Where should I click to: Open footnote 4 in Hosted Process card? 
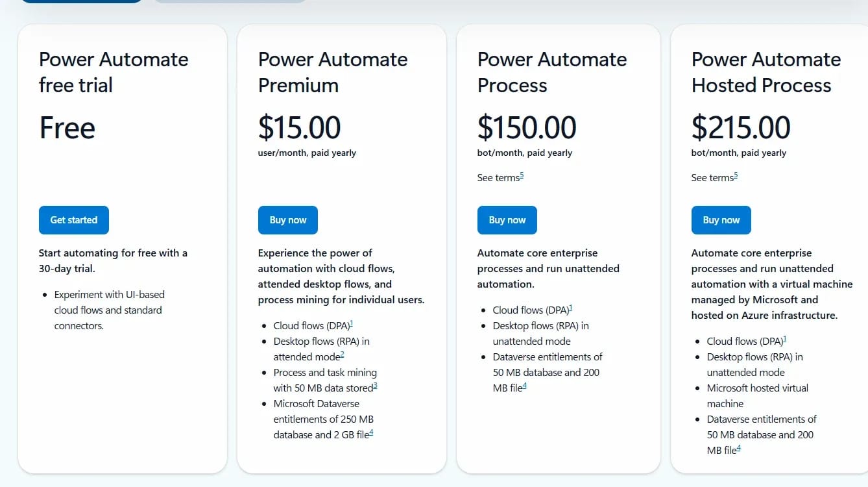(738, 448)
